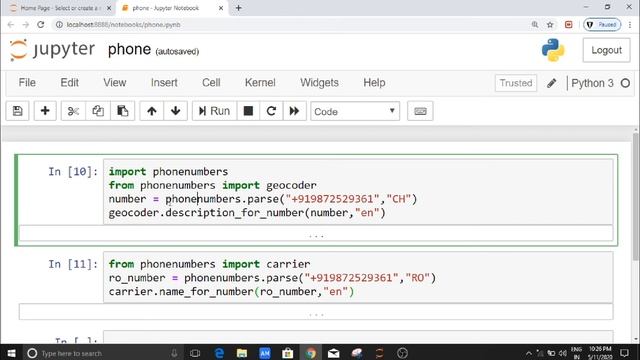Image resolution: width=640 pixels, height=360 pixels.
Task: Open Chrome three-dot menu
Action: (630, 25)
